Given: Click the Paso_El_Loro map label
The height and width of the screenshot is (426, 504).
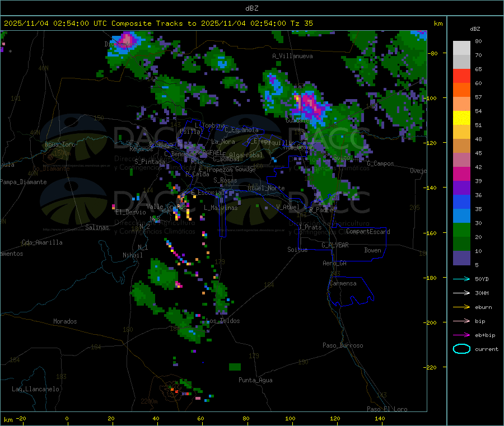Looking at the screenshot, I should [x=387, y=409].
